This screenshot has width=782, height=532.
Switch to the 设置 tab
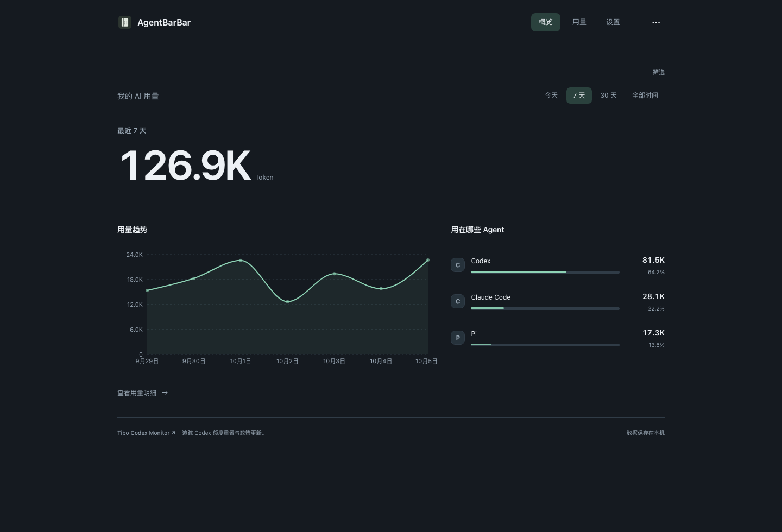(613, 22)
